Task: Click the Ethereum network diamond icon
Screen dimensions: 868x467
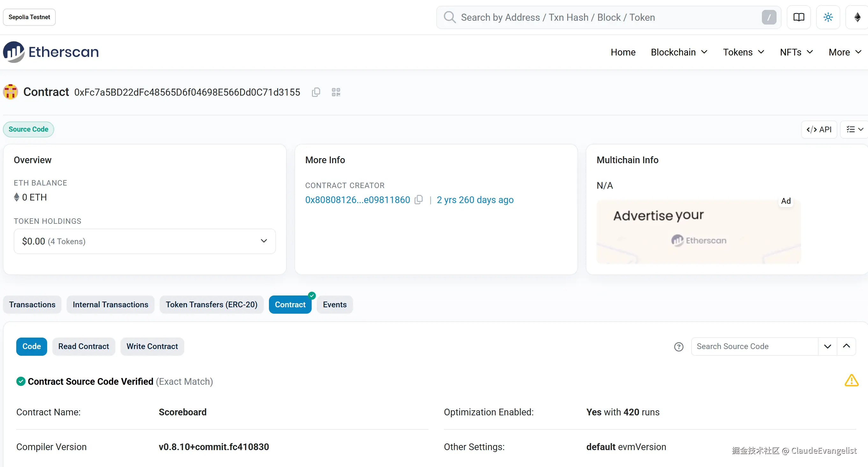Action: tap(857, 17)
